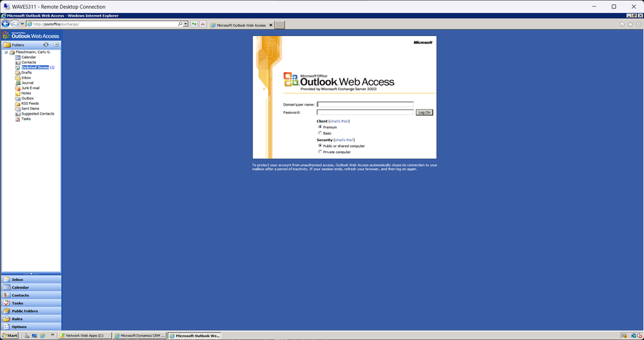Click the browser Forward arrow
The width and height of the screenshot is (644, 340).
pyautogui.click(x=15, y=24)
